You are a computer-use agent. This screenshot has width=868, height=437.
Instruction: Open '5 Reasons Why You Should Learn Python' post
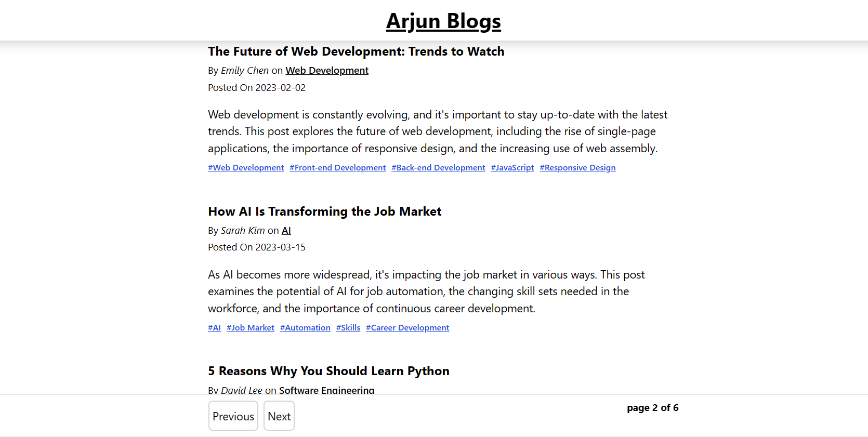click(329, 371)
